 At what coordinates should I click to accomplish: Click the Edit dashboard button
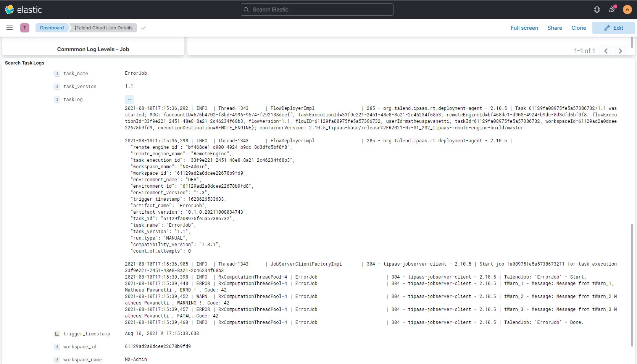point(613,28)
